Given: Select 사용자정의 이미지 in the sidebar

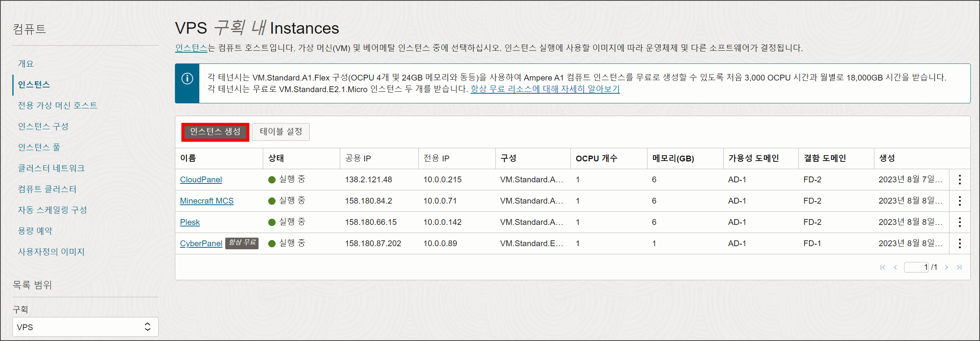Looking at the screenshot, I should pyautogui.click(x=51, y=252).
